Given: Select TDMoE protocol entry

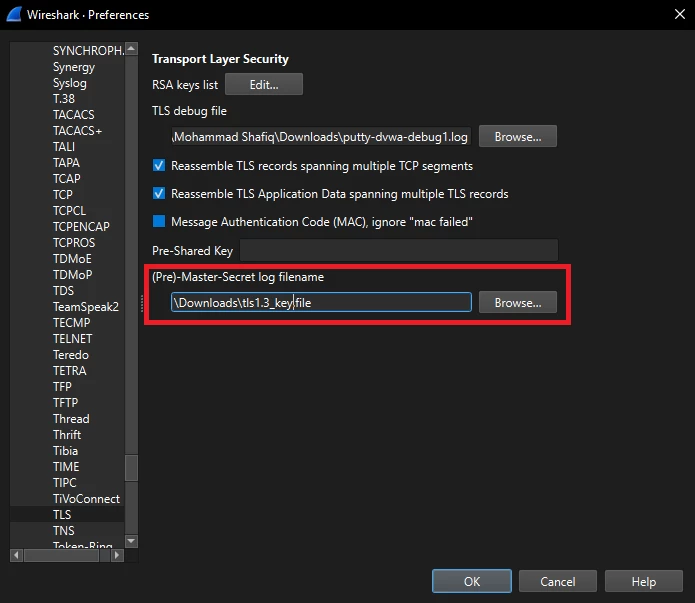Looking at the screenshot, I should tap(72, 259).
